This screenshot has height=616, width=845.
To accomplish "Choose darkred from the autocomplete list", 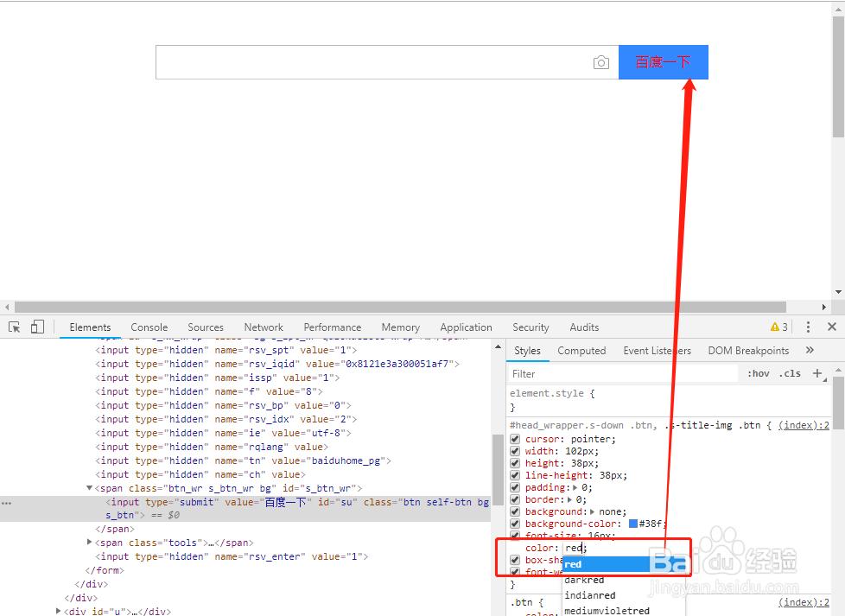I will coord(624,580).
